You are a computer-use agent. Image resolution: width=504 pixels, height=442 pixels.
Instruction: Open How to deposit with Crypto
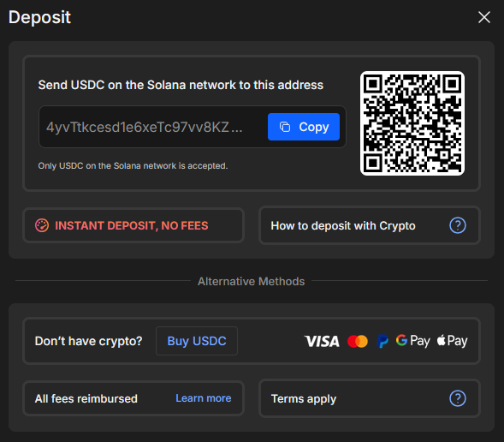point(370,225)
